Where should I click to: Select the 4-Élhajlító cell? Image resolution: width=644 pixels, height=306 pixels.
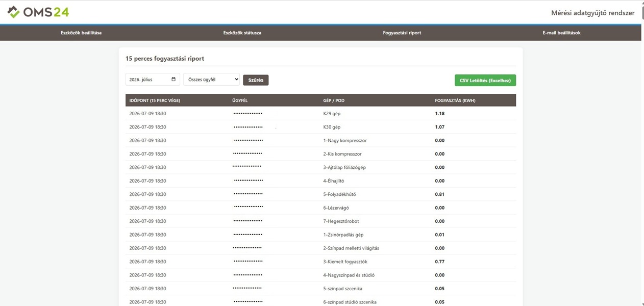tap(334, 181)
